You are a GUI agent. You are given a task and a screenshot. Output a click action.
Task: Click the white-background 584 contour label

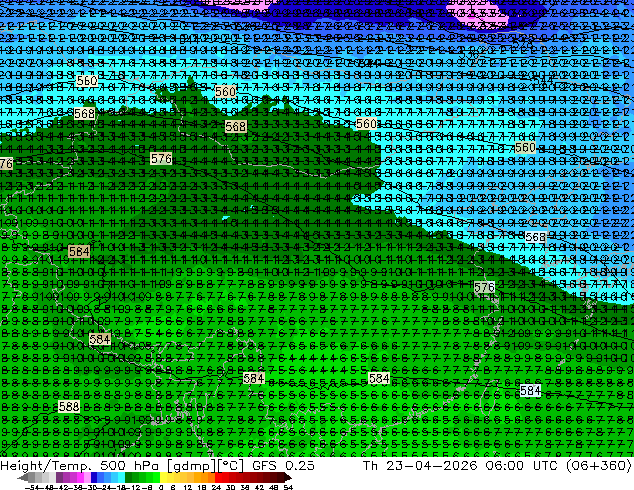click(530, 390)
